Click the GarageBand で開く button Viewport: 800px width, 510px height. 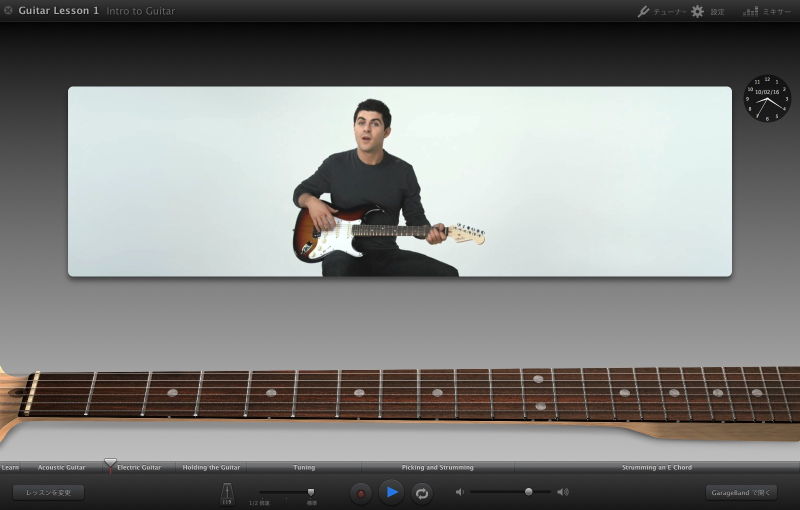[x=741, y=492]
